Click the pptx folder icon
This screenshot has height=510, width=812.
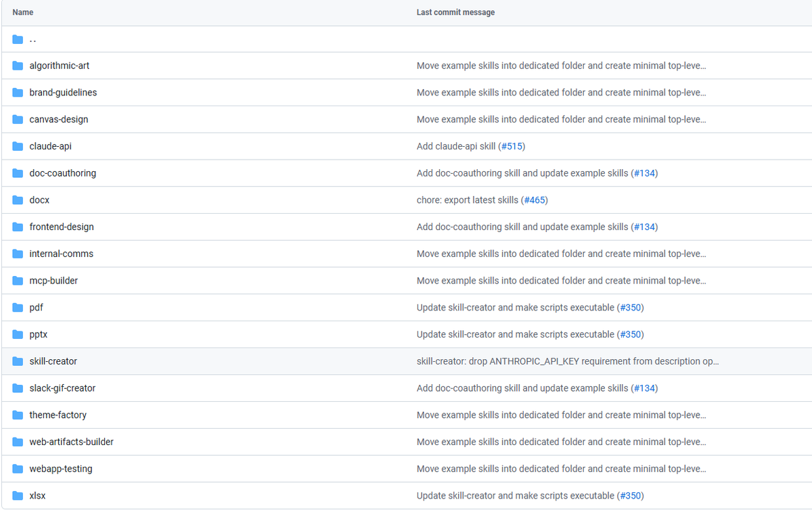18,335
